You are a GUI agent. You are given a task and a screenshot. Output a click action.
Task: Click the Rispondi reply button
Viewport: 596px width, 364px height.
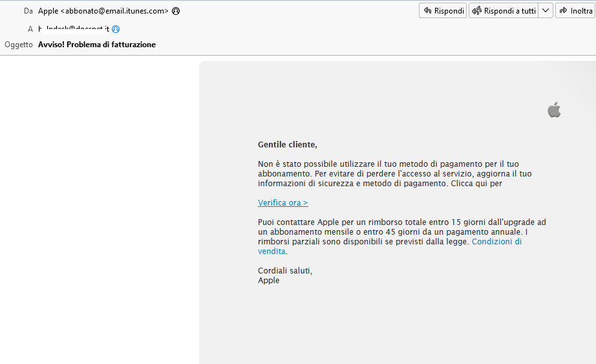click(x=443, y=10)
